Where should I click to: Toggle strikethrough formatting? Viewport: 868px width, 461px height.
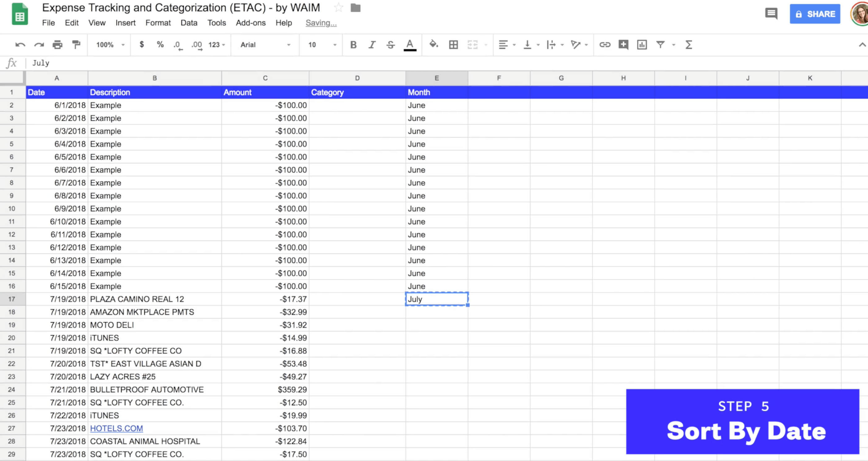click(391, 45)
